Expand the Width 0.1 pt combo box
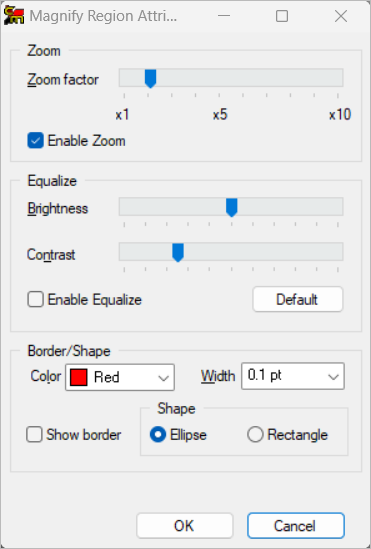This screenshot has width=371, height=549. (x=293, y=376)
